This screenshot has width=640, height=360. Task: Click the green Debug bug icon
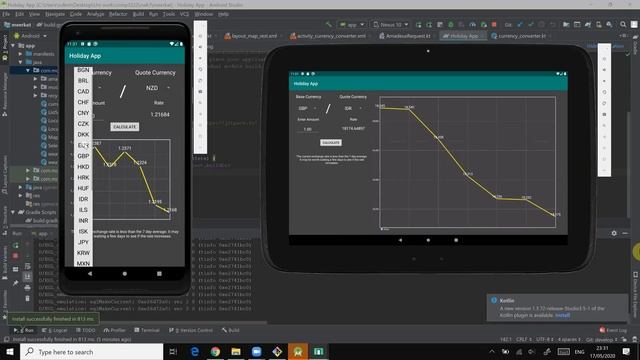pos(451,24)
